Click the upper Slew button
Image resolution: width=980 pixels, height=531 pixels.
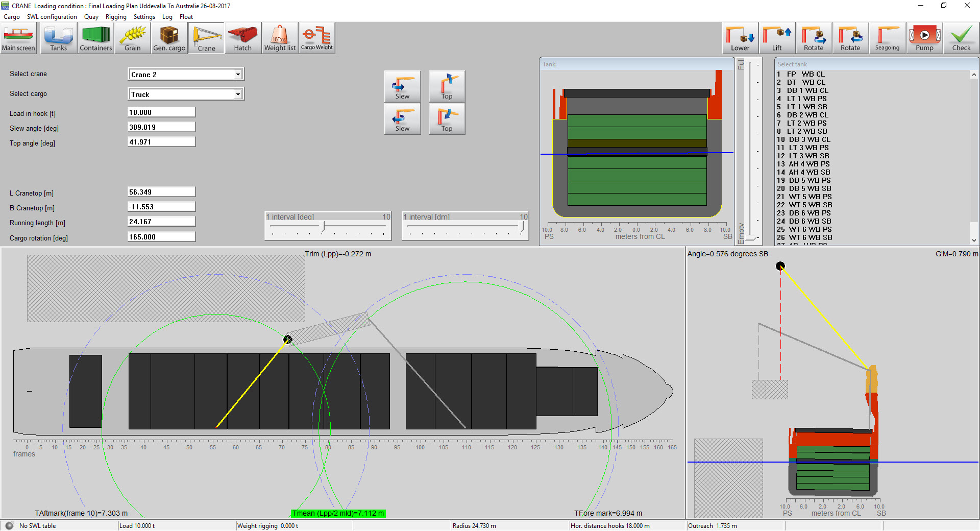(402, 86)
